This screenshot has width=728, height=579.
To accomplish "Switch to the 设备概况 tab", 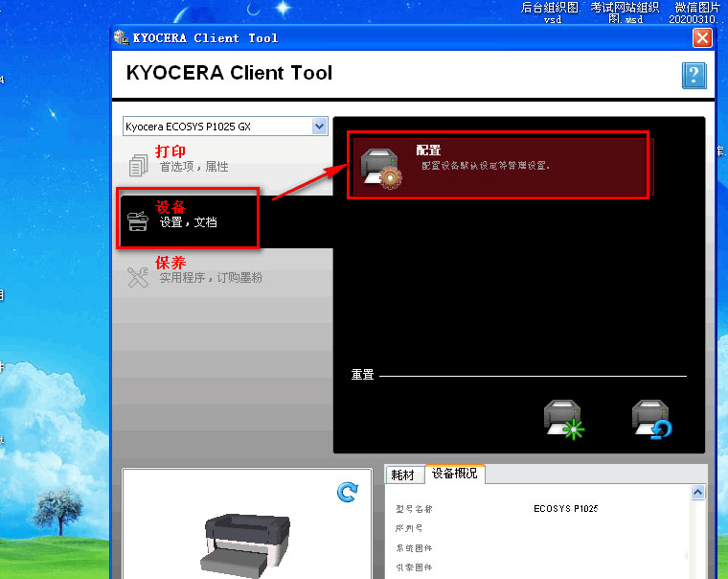I will [455, 474].
